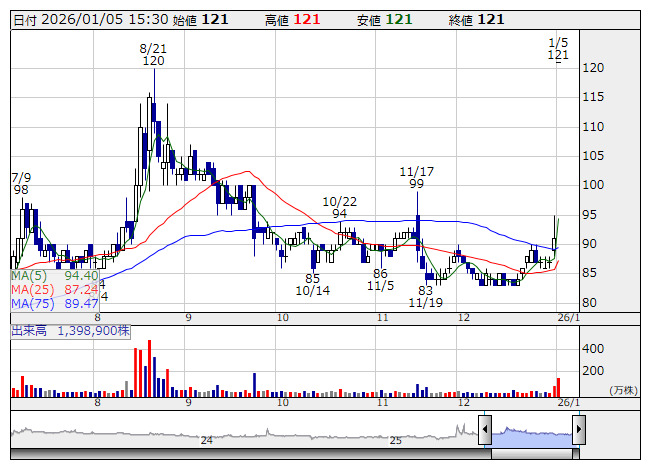This screenshot has height=470, width=653.
Task: Click the tallest red volume bar in August
Action: click(x=150, y=368)
